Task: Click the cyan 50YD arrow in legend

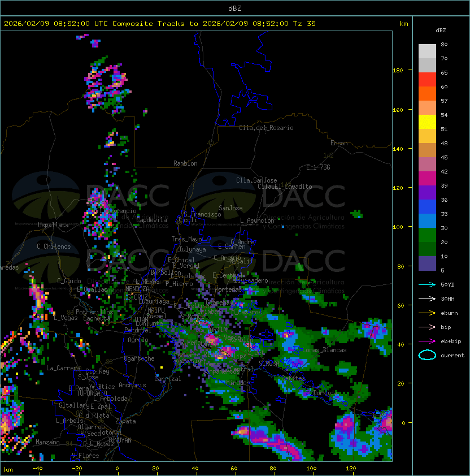Action: tap(427, 284)
